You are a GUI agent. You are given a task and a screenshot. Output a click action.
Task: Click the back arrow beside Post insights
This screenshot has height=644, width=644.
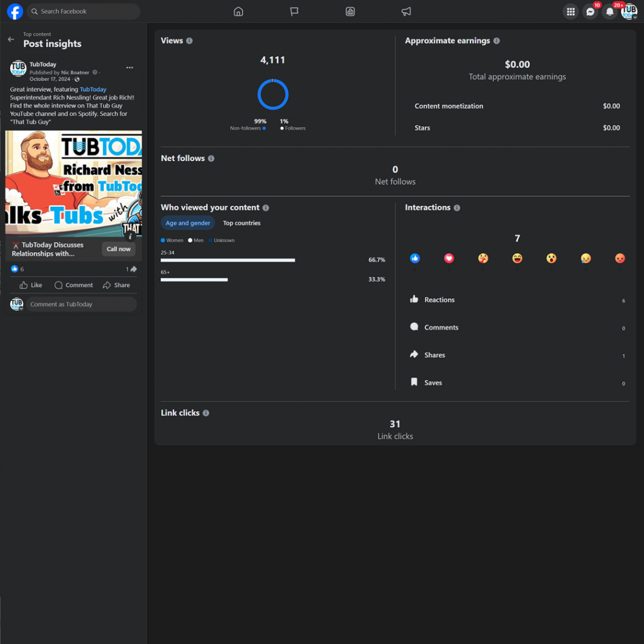pyautogui.click(x=11, y=40)
